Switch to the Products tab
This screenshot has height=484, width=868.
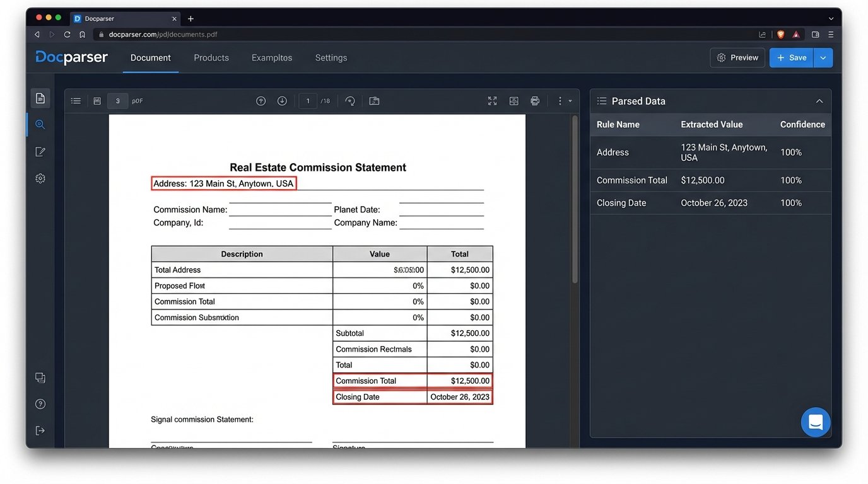click(x=211, y=57)
